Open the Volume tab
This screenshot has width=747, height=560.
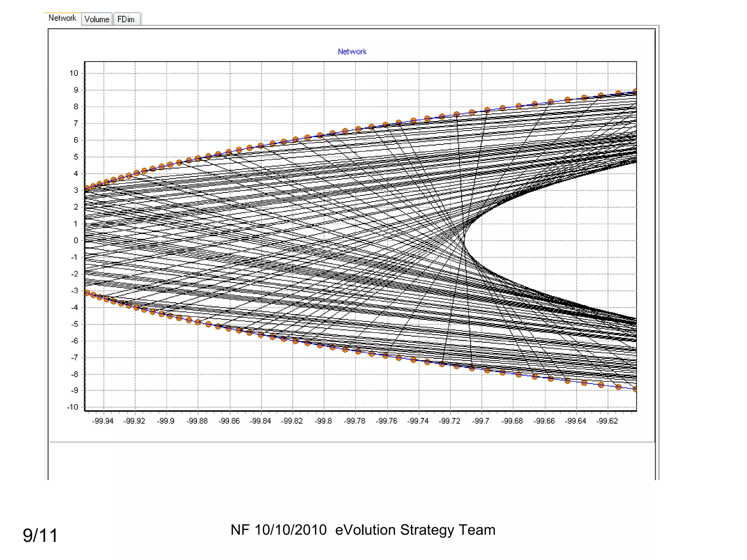(97, 19)
